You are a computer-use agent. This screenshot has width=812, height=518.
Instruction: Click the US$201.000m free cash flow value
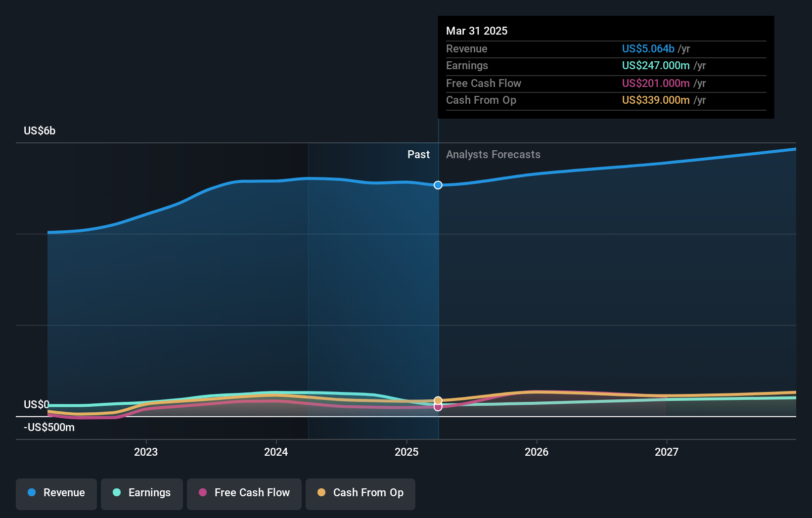(656, 83)
